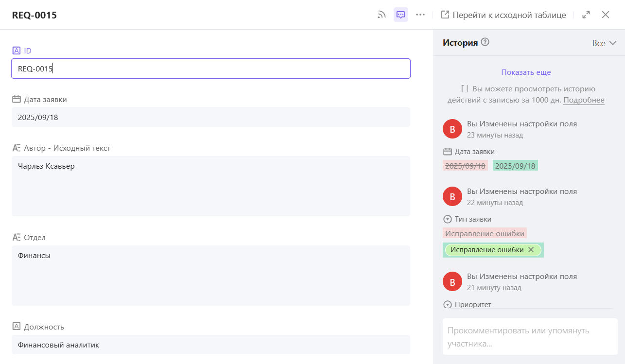
Task: Click the help question mark next to История
Action: (x=485, y=42)
